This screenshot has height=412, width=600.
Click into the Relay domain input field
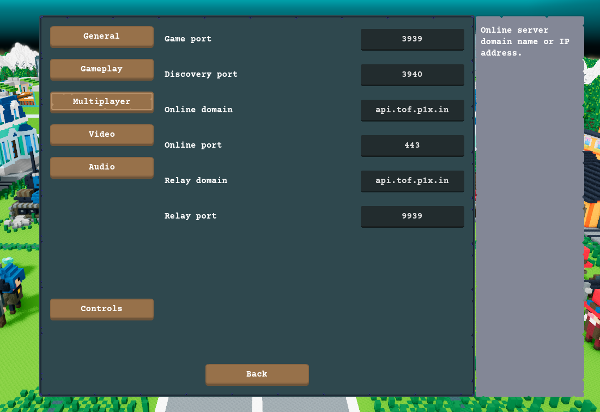[412, 181]
